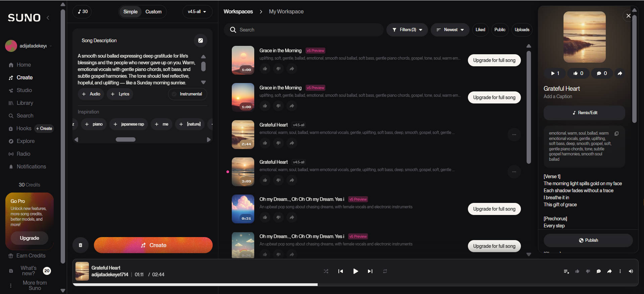
Task: Click the inspiration horizontal scrollbar thumb
Action: pos(125,140)
